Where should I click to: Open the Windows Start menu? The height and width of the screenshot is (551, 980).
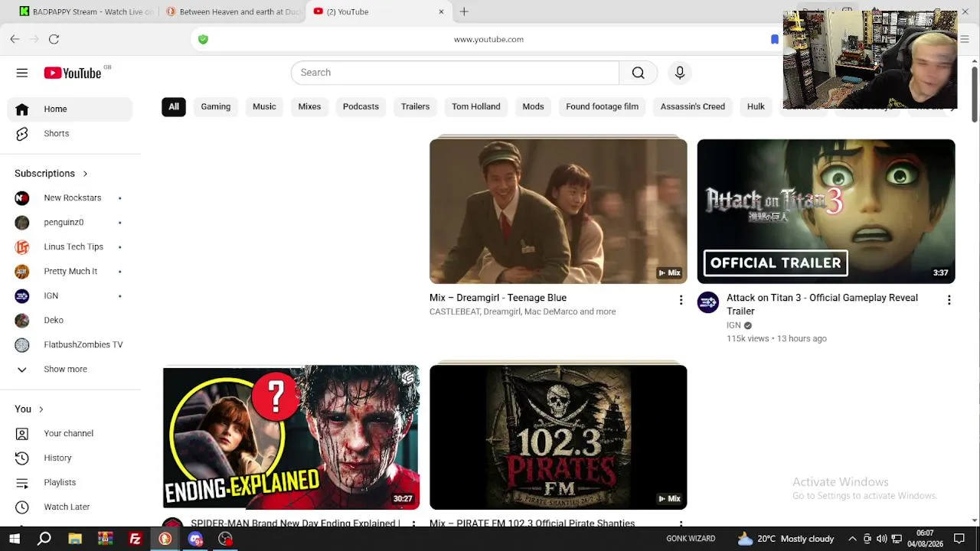pyautogui.click(x=15, y=539)
